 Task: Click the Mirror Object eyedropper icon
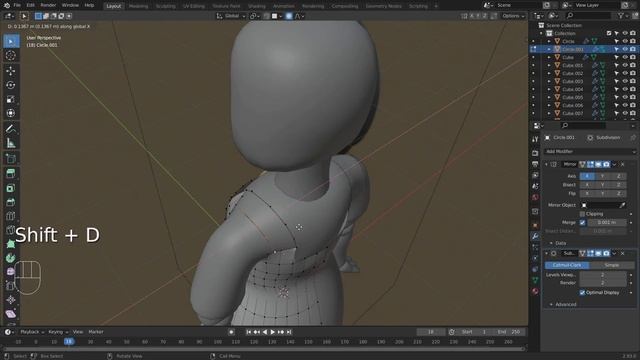[622, 205]
